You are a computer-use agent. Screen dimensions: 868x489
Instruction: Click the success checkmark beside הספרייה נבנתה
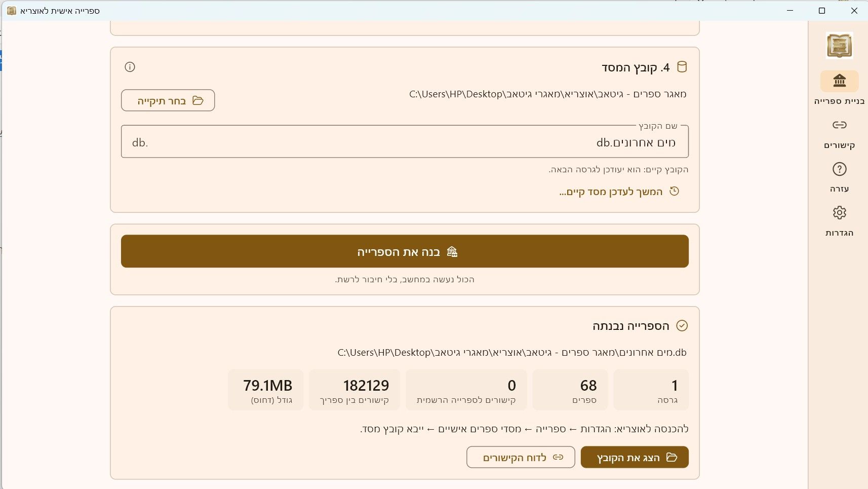point(682,326)
